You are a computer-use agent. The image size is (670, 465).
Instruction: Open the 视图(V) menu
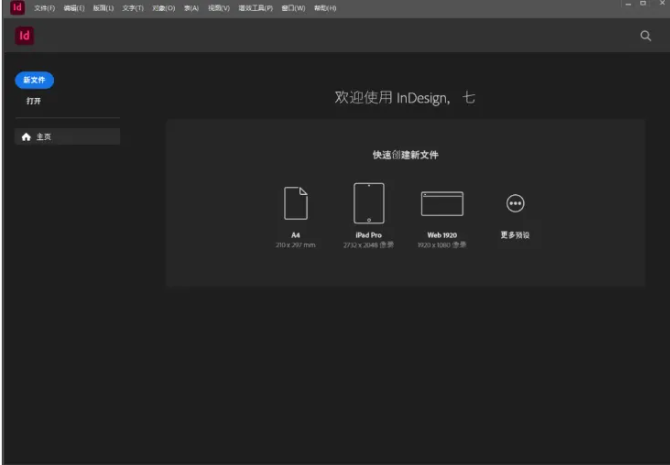point(219,8)
